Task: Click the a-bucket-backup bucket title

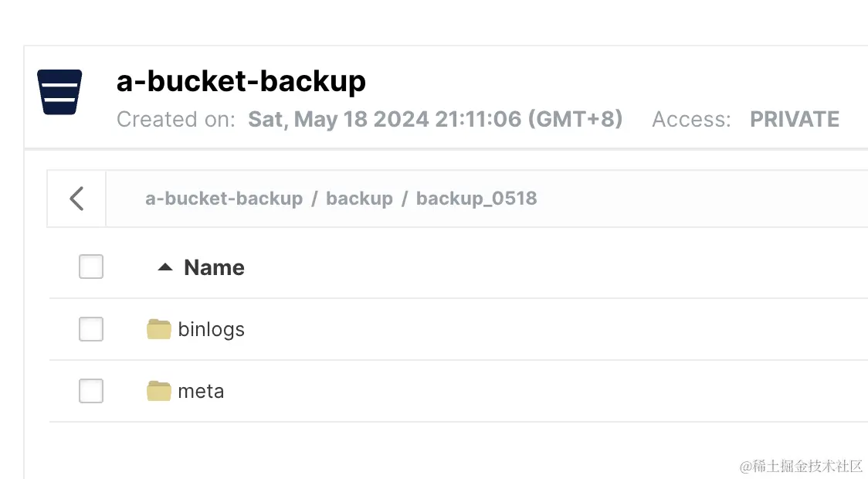Action: click(x=241, y=81)
